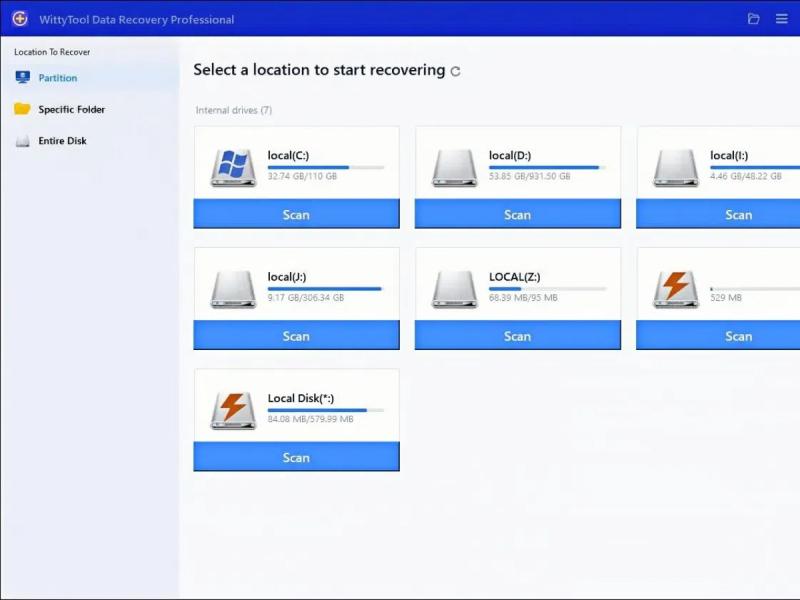Click the 84.08 MB/579.99 MB size text
Image resolution: width=800 pixels, height=600 pixels.
310,419
